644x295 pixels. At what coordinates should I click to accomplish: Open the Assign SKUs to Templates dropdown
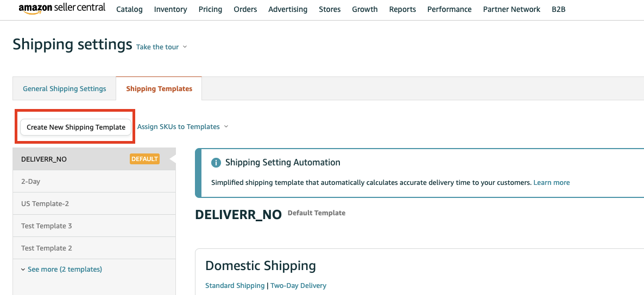click(x=182, y=127)
